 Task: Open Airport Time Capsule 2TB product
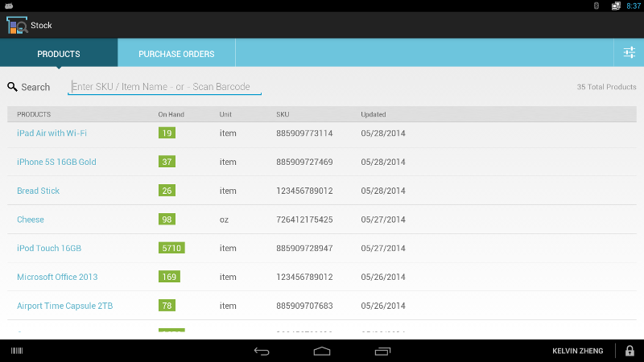click(x=65, y=306)
